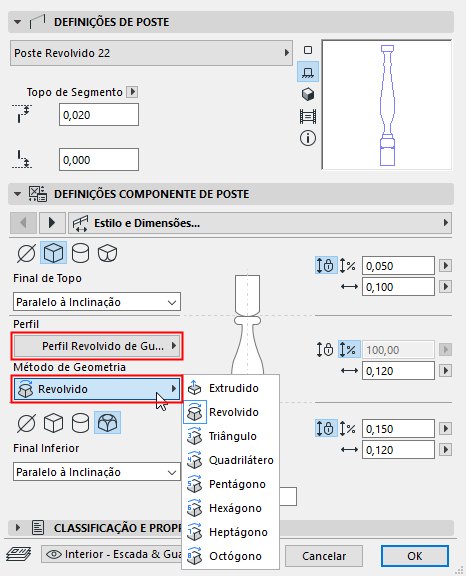Open the Perfil Revolvido de Gu... selector
466x576 pixels.
97,346
